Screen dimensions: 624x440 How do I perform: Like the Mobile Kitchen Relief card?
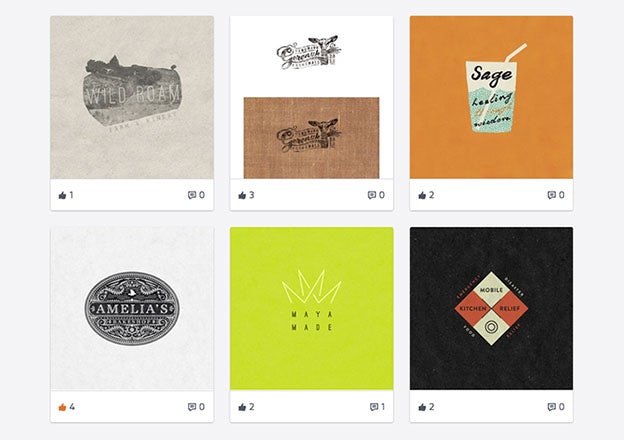[x=422, y=407]
